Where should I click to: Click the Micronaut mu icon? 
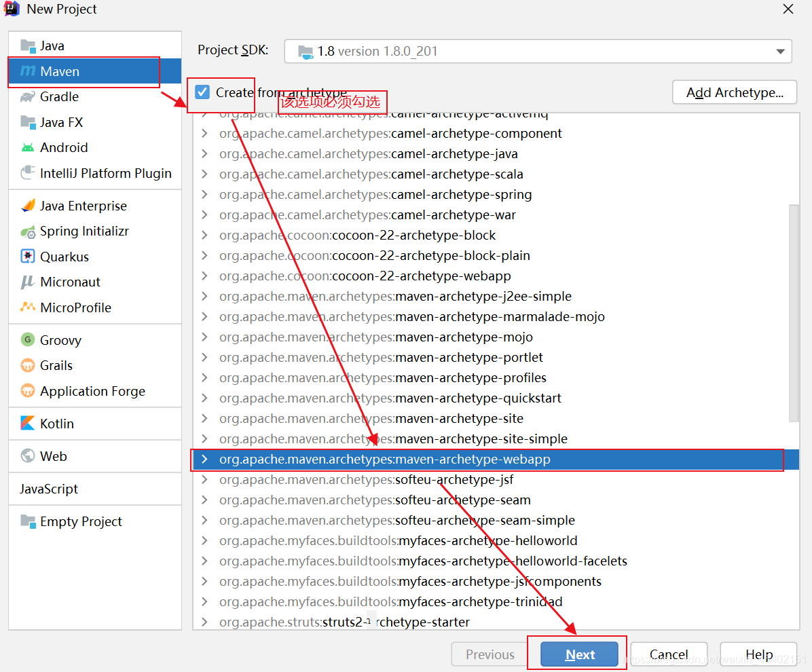coord(27,282)
